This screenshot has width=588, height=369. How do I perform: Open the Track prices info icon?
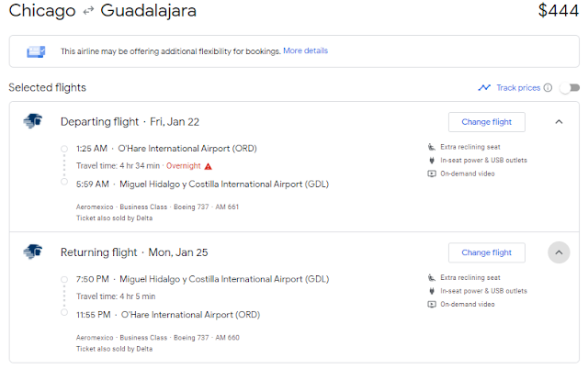click(548, 88)
